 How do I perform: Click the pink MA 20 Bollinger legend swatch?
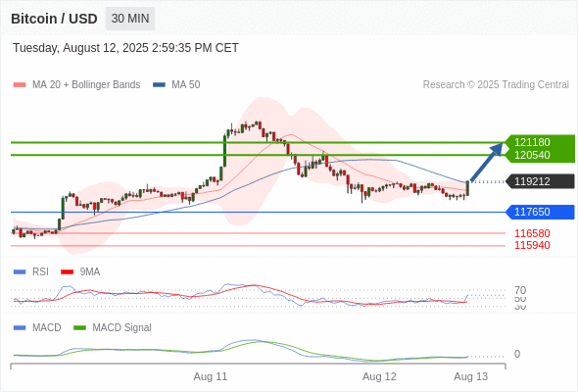[x=20, y=85]
